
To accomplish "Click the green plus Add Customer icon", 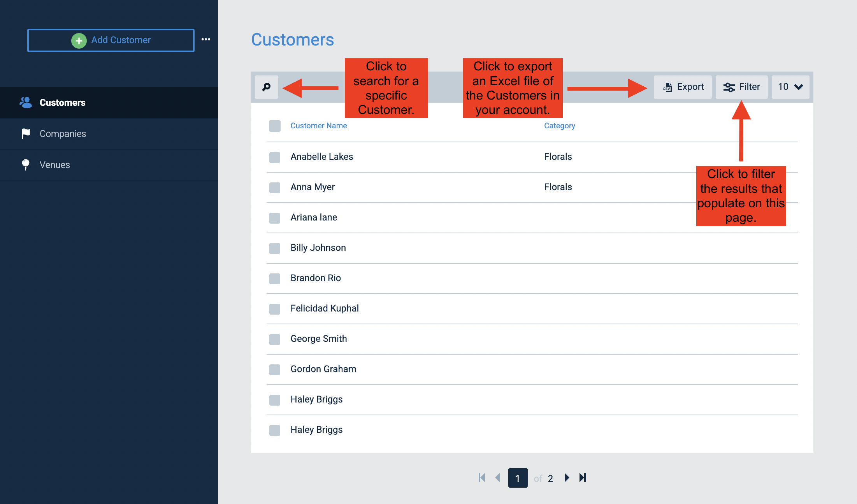I will [x=79, y=40].
